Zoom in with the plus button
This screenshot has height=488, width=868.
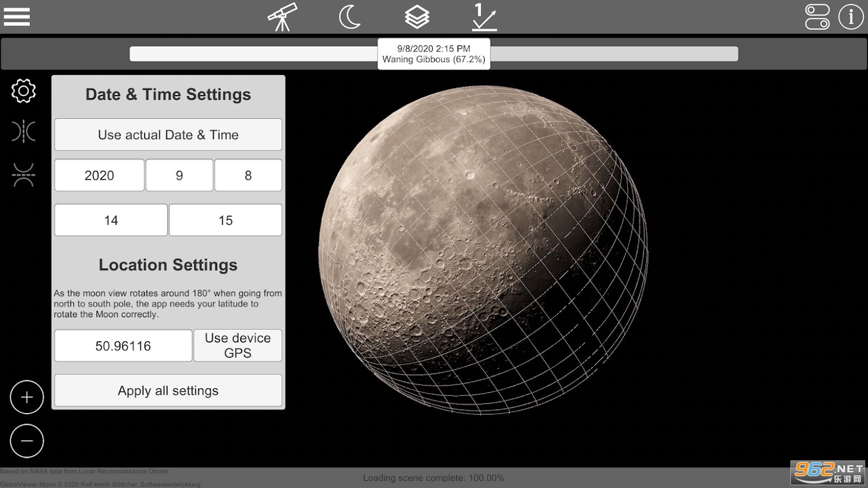pos(27,397)
